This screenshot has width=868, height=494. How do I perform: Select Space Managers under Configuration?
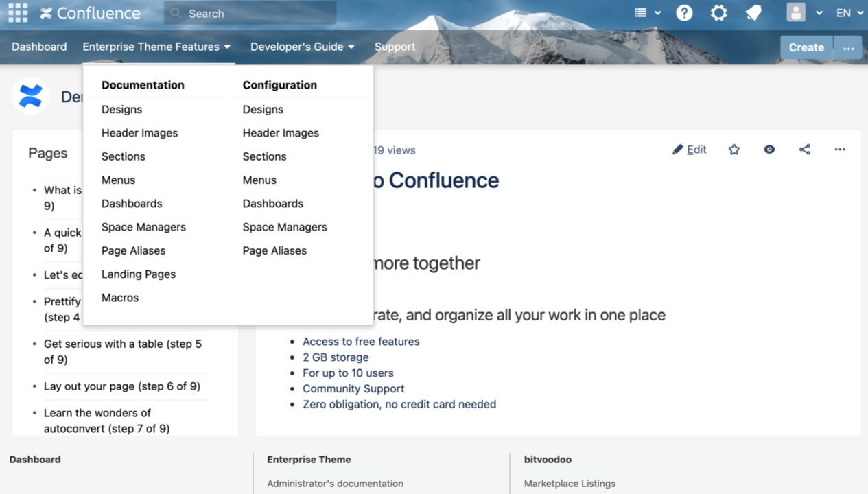(285, 227)
